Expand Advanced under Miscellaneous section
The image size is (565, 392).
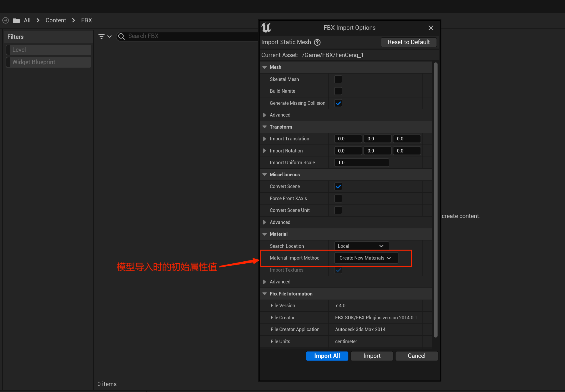click(x=265, y=222)
